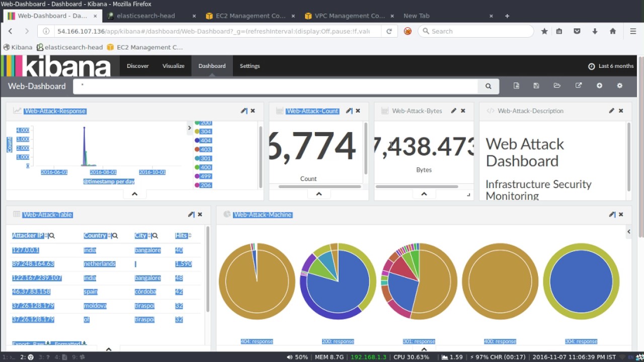Save the dashboard with the floppy icon
Viewport: 644px width, 362px height.
[x=536, y=86]
